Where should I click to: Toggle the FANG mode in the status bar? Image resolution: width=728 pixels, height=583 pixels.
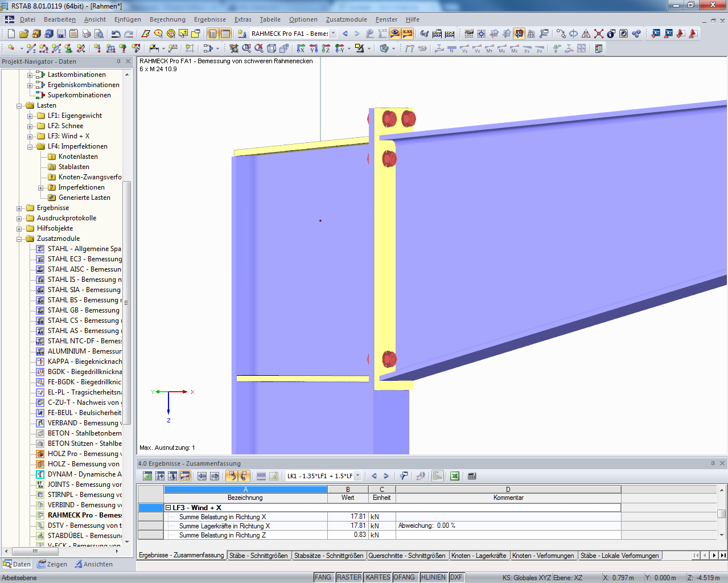tap(323, 577)
